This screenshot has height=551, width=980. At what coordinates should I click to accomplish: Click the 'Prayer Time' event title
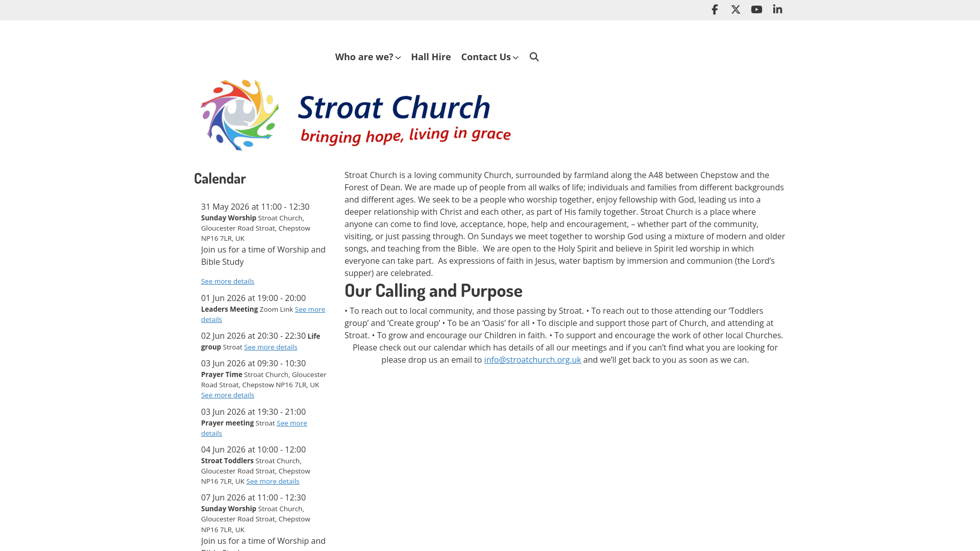[x=222, y=374]
